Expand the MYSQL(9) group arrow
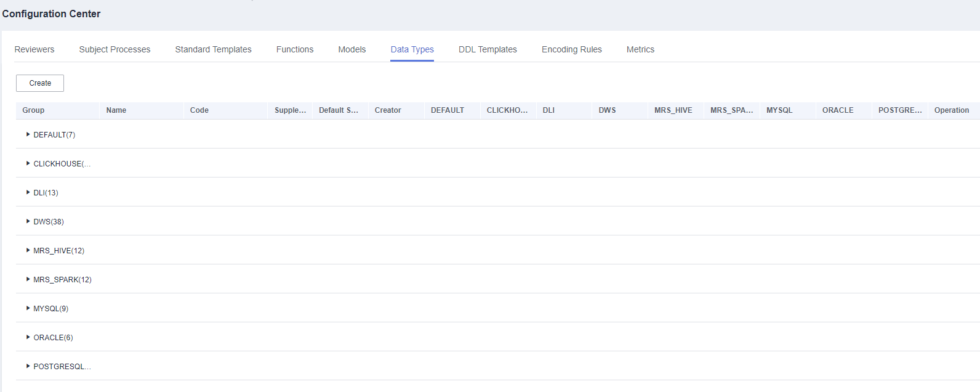 (x=28, y=308)
